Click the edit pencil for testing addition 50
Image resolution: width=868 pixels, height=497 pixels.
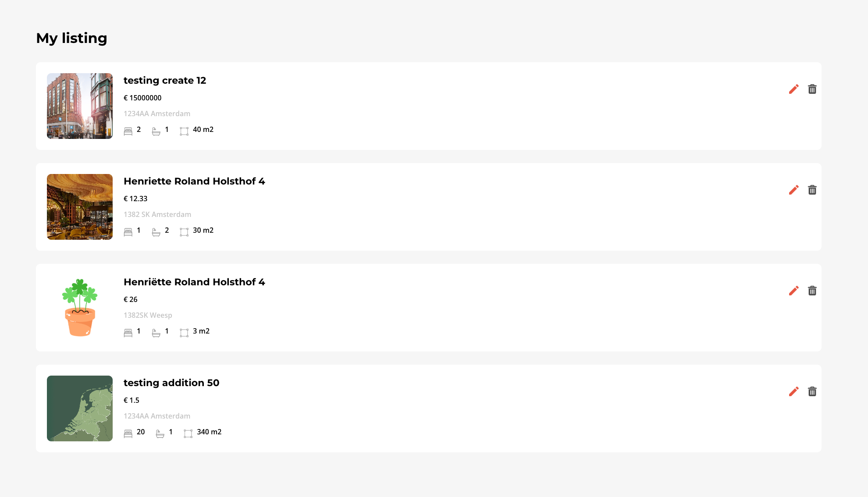pyautogui.click(x=793, y=391)
